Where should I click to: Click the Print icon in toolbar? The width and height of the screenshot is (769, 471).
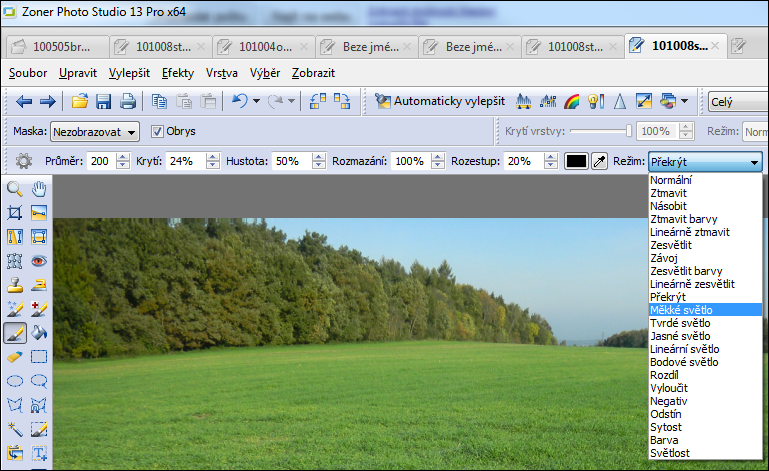pos(127,101)
